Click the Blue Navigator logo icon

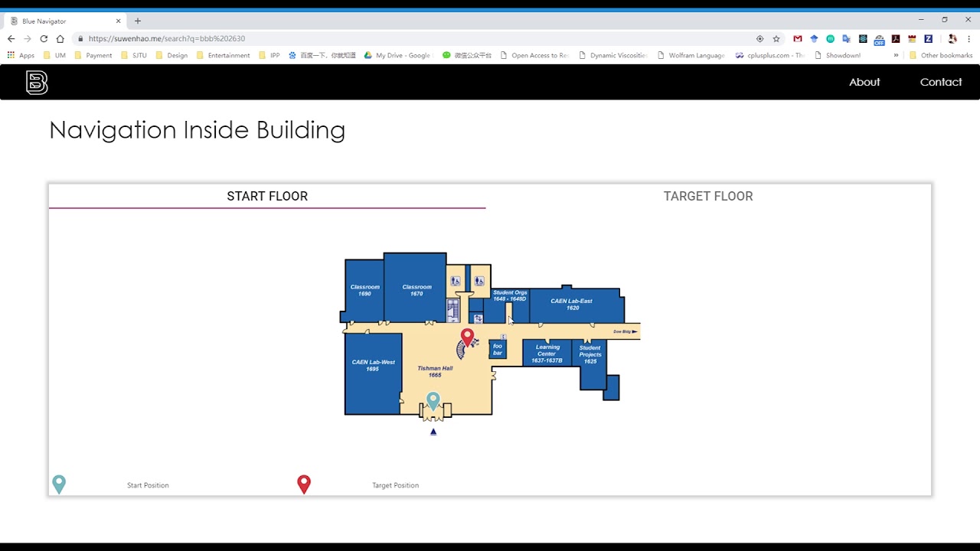[37, 82]
